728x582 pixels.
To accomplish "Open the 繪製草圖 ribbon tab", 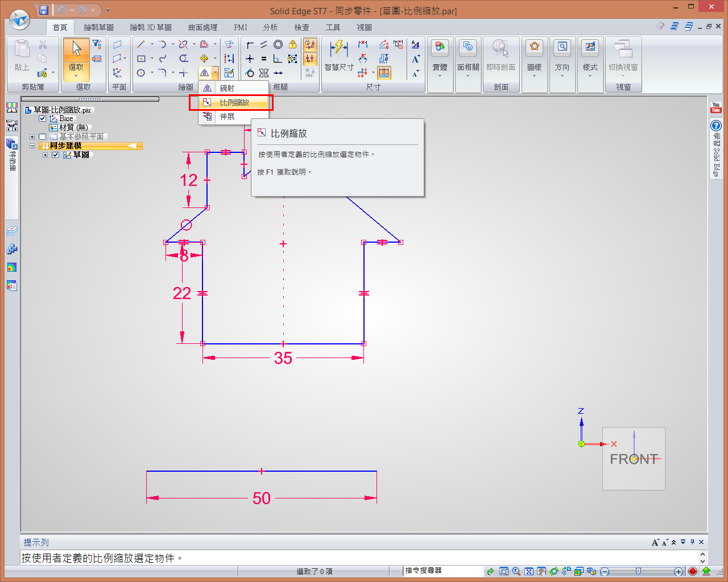I will (x=98, y=27).
